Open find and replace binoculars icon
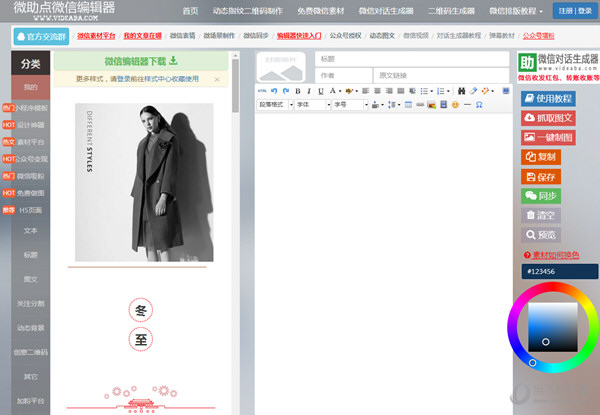This screenshot has height=415, width=600. click(x=461, y=91)
